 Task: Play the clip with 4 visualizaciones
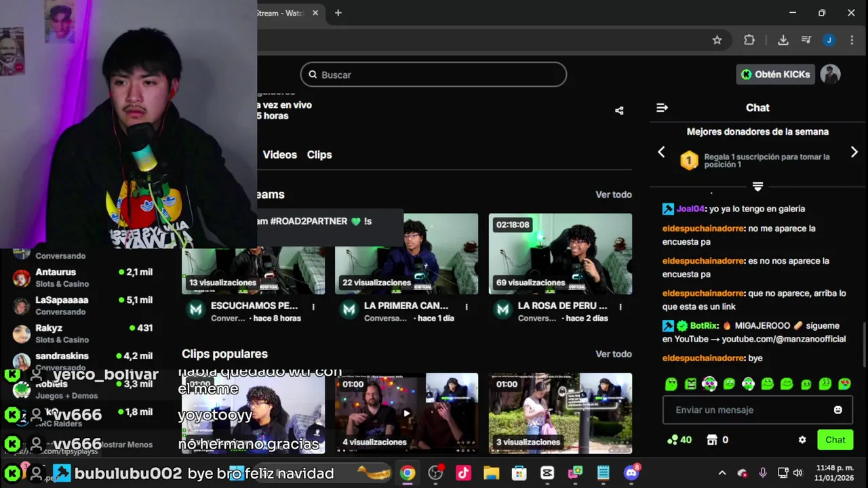coord(406,413)
